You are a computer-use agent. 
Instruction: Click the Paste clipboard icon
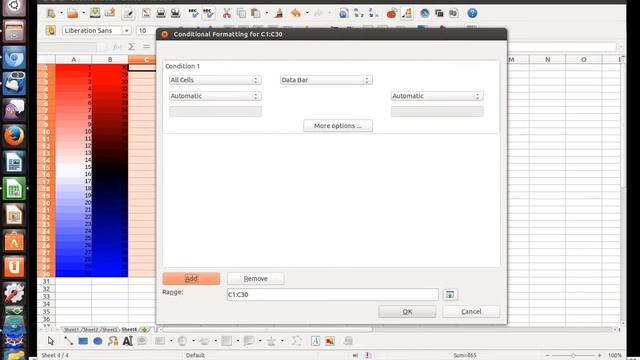click(256, 13)
